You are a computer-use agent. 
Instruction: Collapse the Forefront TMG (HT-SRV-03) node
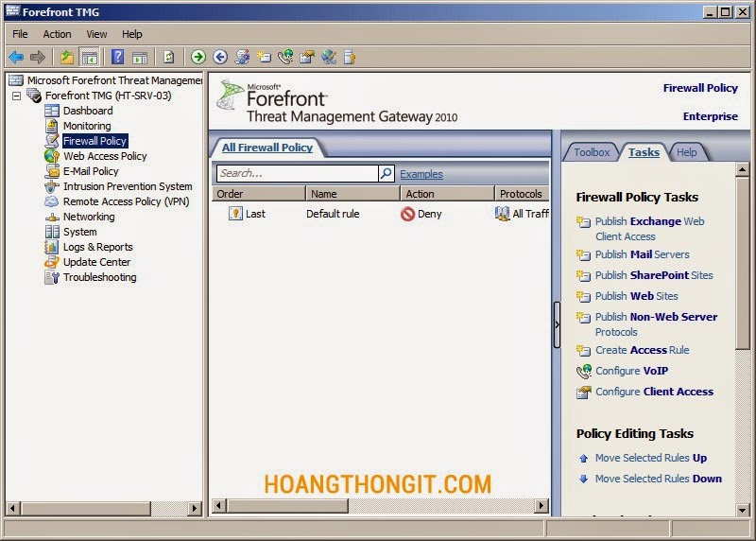(17, 96)
